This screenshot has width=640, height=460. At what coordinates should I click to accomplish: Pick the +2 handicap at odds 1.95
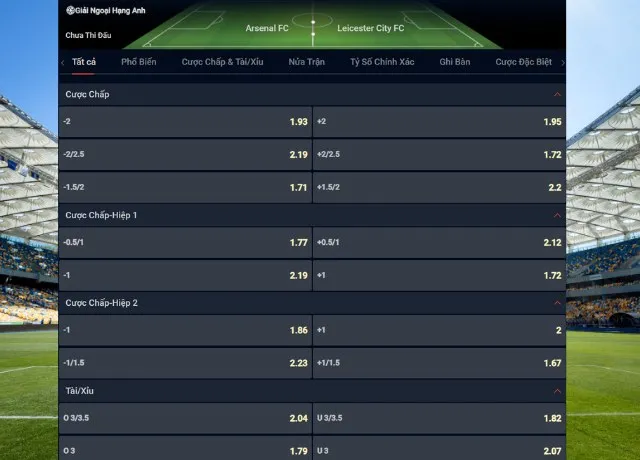pos(439,122)
